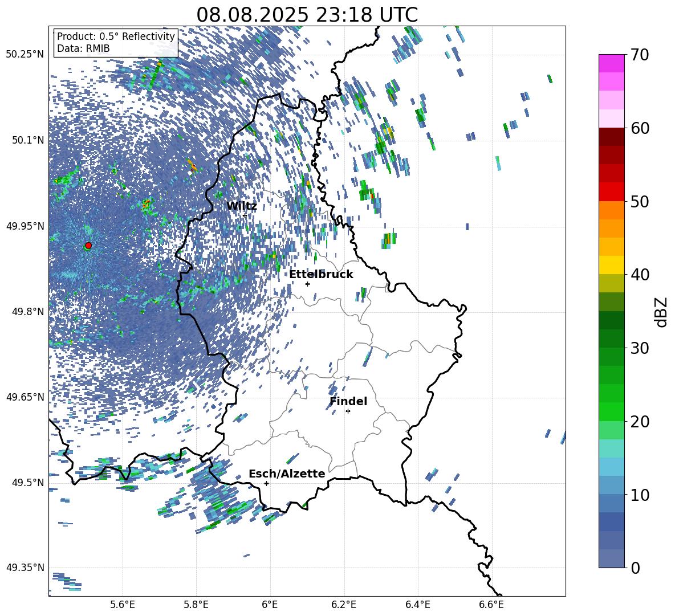Click the Esch/Alzette city label

click(x=287, y=474)
